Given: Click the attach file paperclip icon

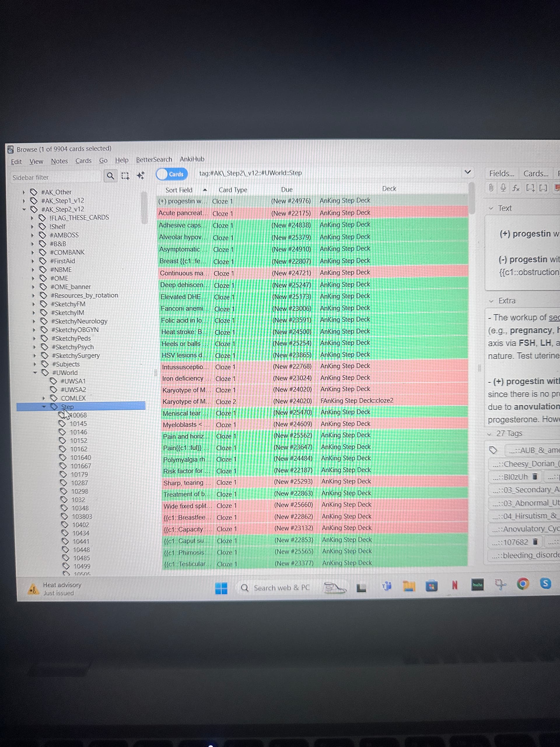Looking at the screenshot, I should (491, 188).
